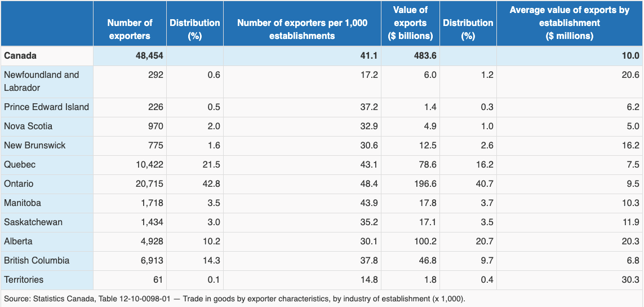The width and height of the screenshot is (644, 307).
Task: Click the Alberta row label
Action: [18, 242]
